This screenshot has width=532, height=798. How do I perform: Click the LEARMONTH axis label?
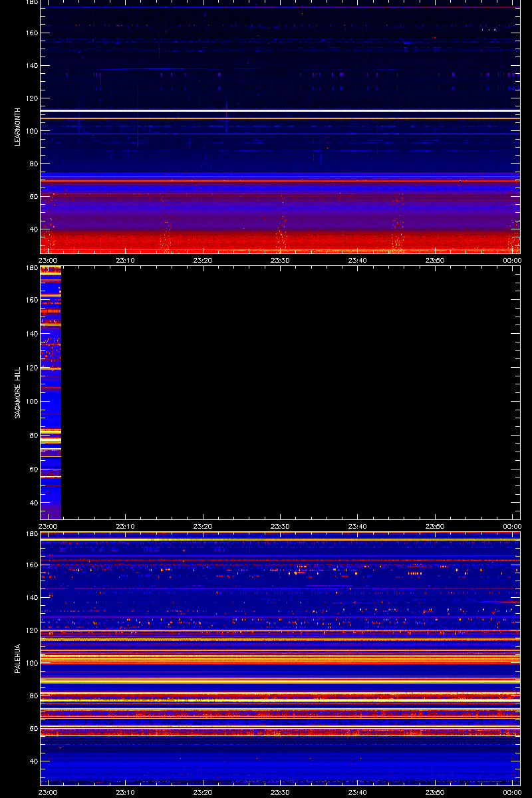(19, 126)
